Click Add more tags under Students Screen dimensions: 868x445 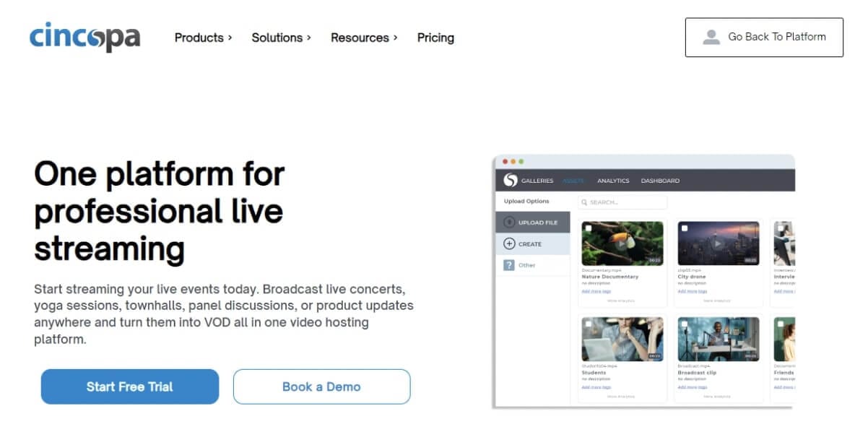click(x=596, y=387)
